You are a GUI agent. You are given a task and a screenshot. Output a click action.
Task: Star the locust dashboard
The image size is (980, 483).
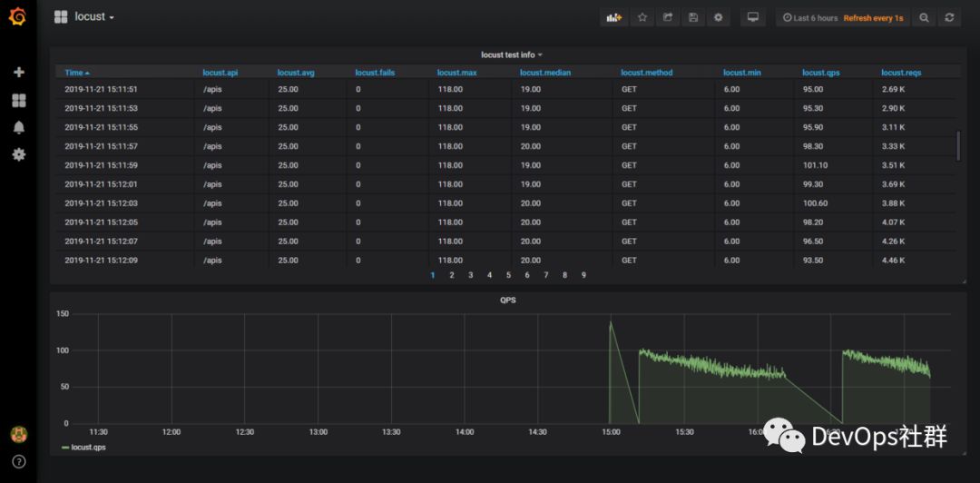point(642,17)
